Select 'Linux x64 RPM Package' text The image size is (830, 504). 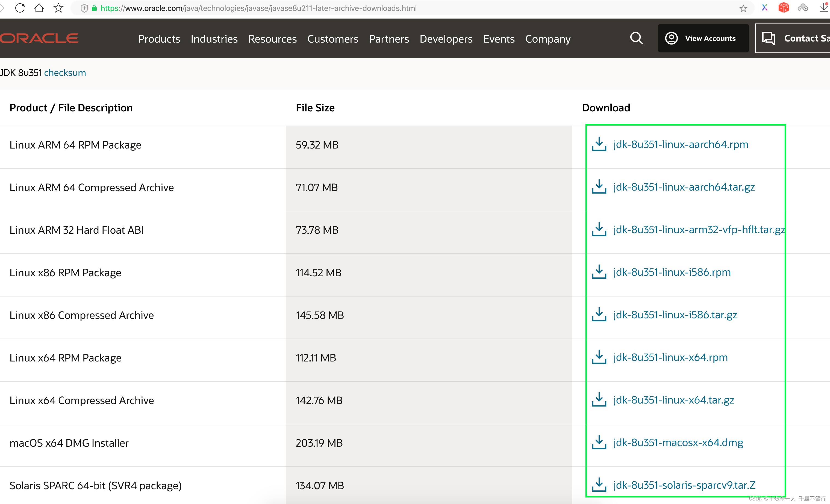(65, 358)
